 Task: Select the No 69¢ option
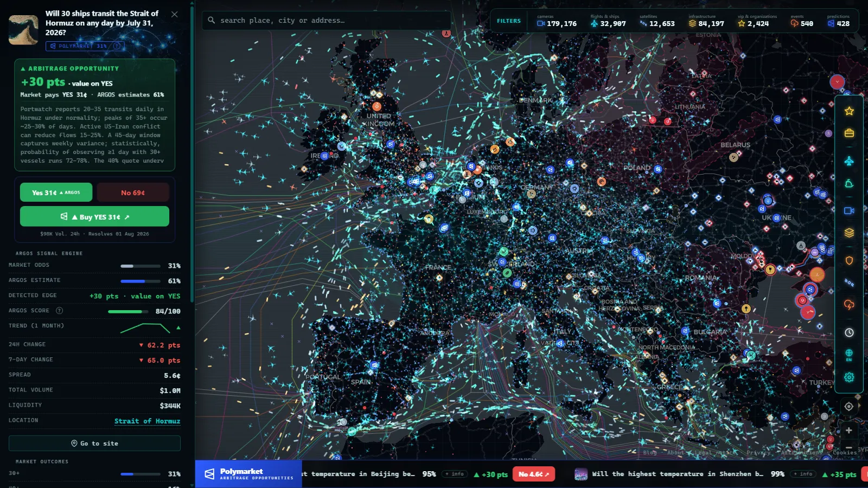click(x=133, y=192)
